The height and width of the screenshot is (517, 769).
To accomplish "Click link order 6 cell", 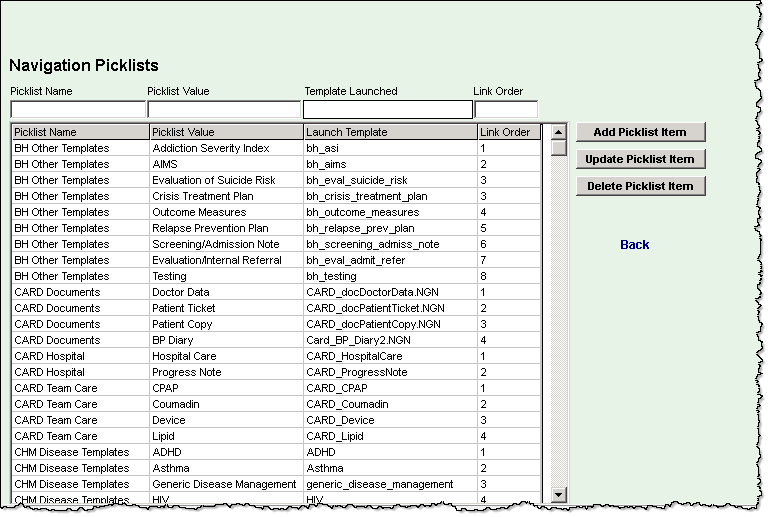I will point(509,244).
